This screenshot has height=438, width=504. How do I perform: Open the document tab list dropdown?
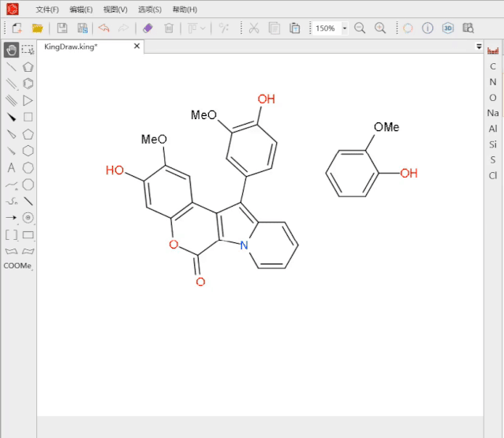point(479,47)
